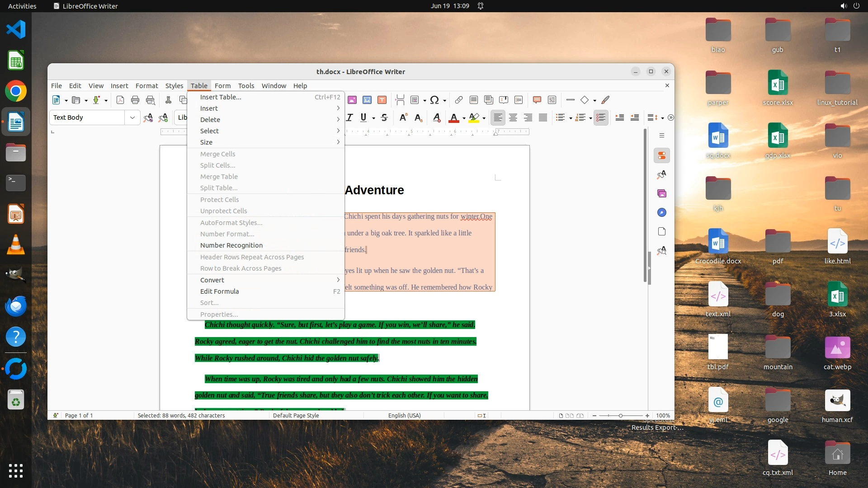This screenshot has width=868, height=488.
Task: Toggle Center paragraph alignment
Action: (513, 117)
